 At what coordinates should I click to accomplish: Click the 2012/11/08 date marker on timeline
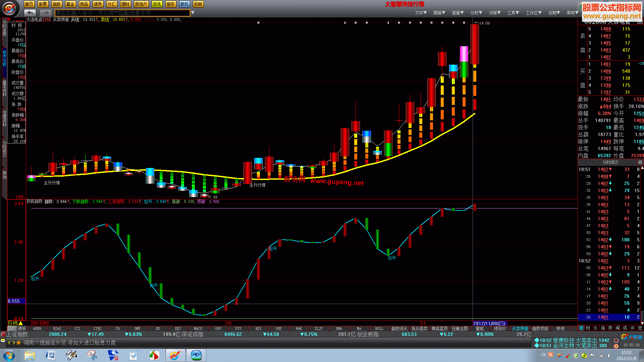[489, 323]
